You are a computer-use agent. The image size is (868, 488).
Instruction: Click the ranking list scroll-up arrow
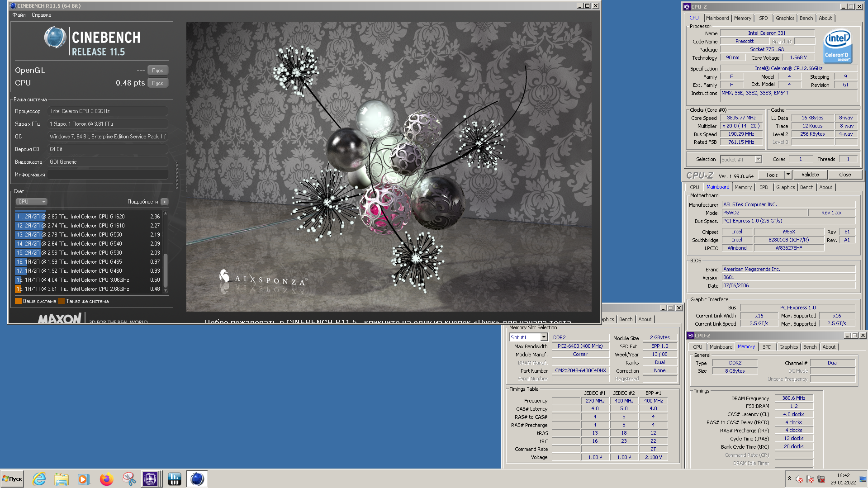coord(166,213)
